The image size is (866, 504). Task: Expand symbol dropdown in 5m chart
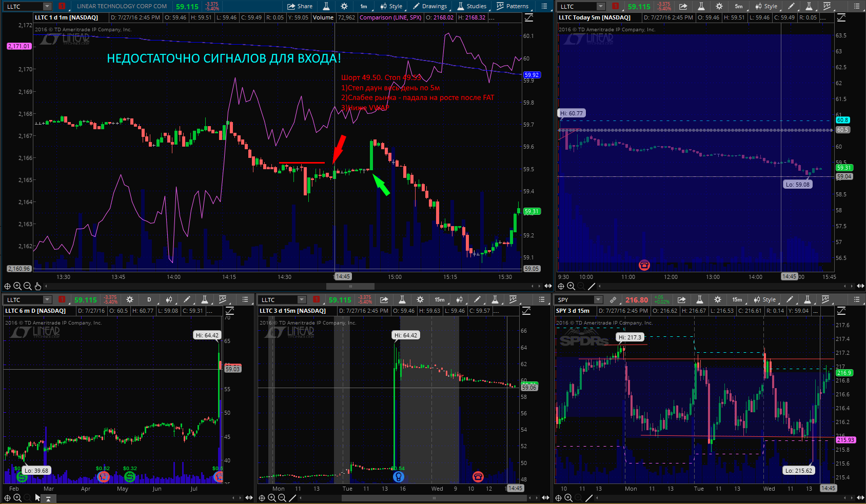click(601, 6)
